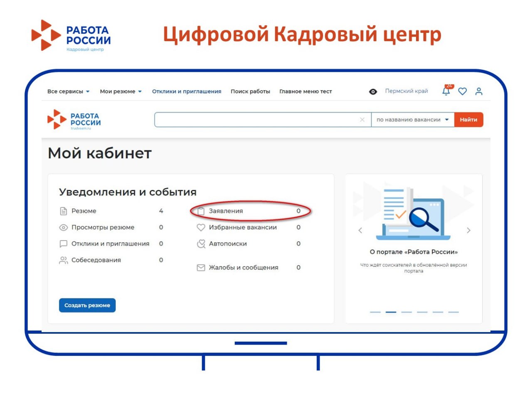Screen dimensions: 532x399
Task: Click the favorites heart icon in header
Action: [x=463, y=91]
